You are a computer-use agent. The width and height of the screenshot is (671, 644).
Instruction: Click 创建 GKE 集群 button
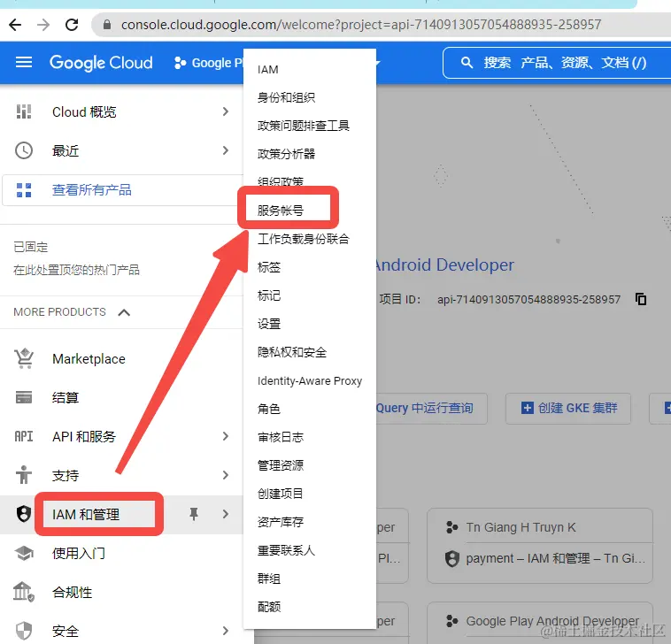click(568, 409)
